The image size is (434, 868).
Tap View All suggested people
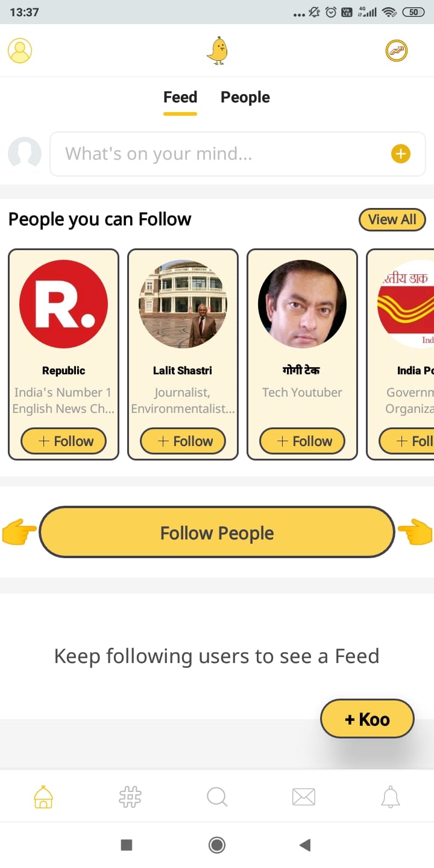click(392, 219)
